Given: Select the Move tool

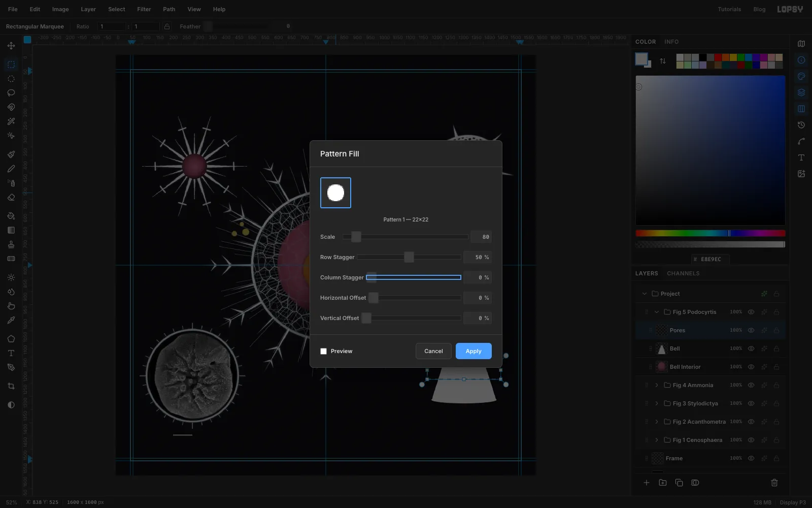Looking at the screenshot, I should pos(11,46).
